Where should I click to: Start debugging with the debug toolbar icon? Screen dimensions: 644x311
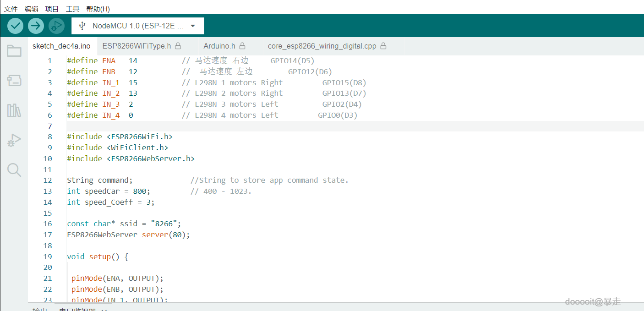coord(56,26)
